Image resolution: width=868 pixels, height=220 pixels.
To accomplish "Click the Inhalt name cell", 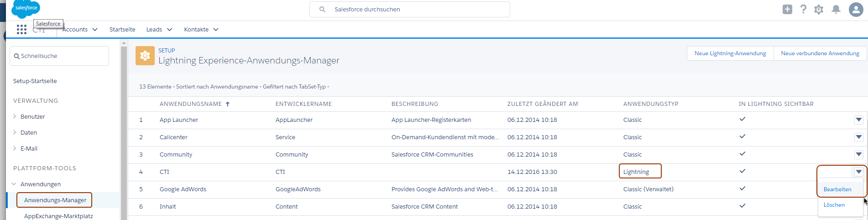I will coord(168,207).
